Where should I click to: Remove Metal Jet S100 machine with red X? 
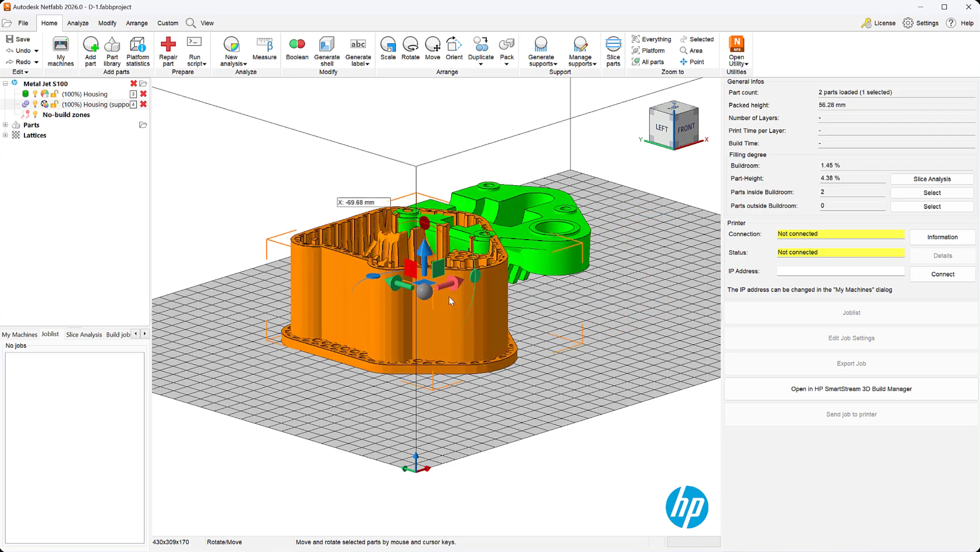point(133,84)
